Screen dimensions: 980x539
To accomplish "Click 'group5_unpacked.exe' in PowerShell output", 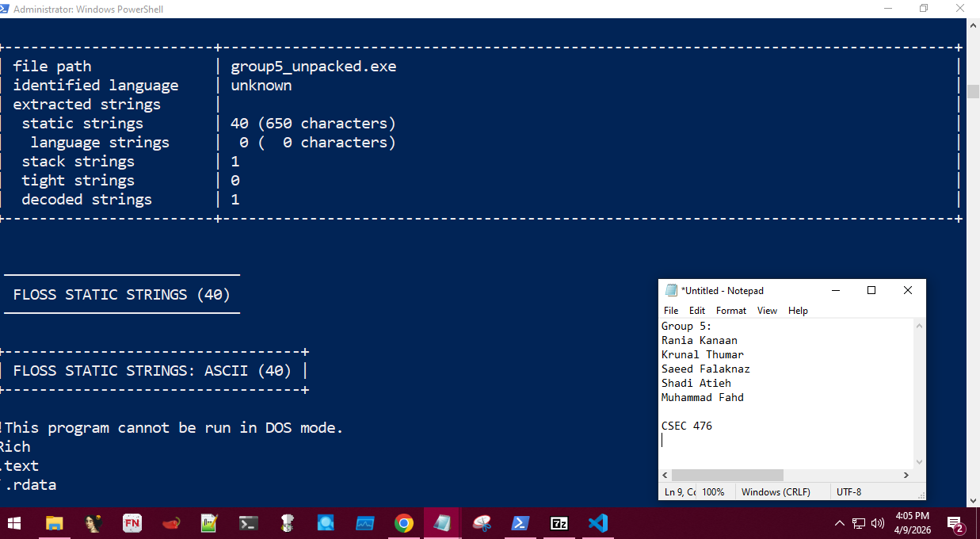I will coord(314,67).
